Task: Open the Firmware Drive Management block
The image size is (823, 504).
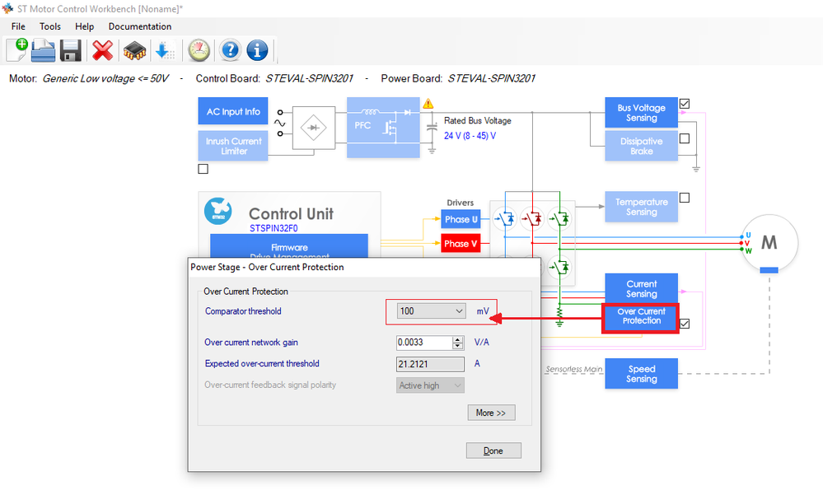Action: click(289, 246)
